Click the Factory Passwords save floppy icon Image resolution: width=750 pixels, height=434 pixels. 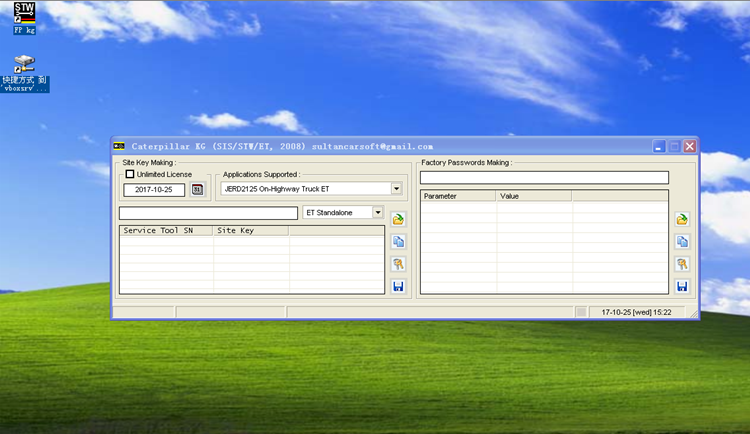point(682,286)
